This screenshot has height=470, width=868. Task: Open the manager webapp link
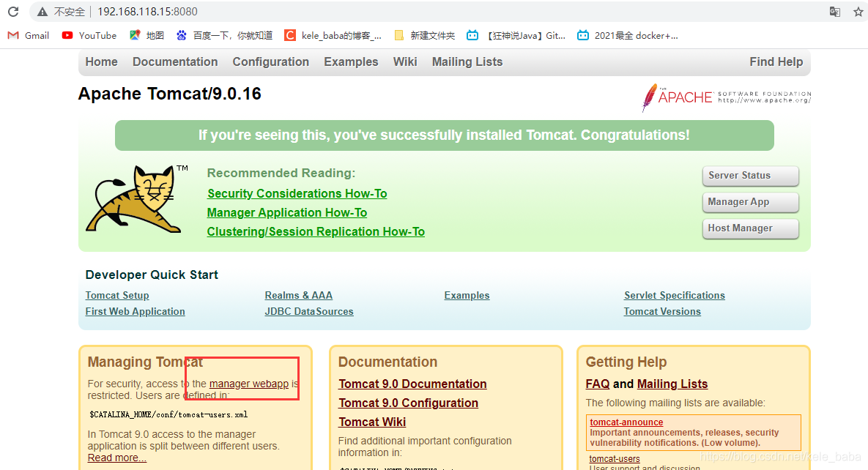click(x=249, y=384)
